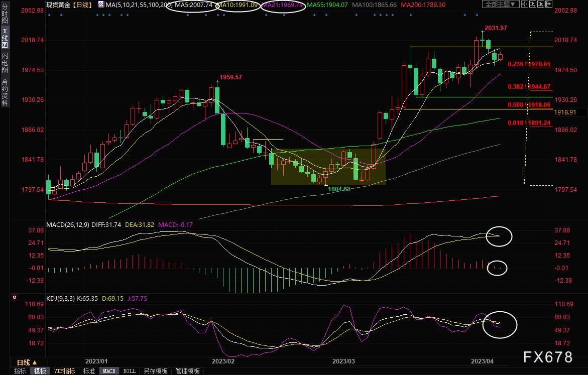
Task: Open the 全部主题 dropdown
Action: pos(501,5)
